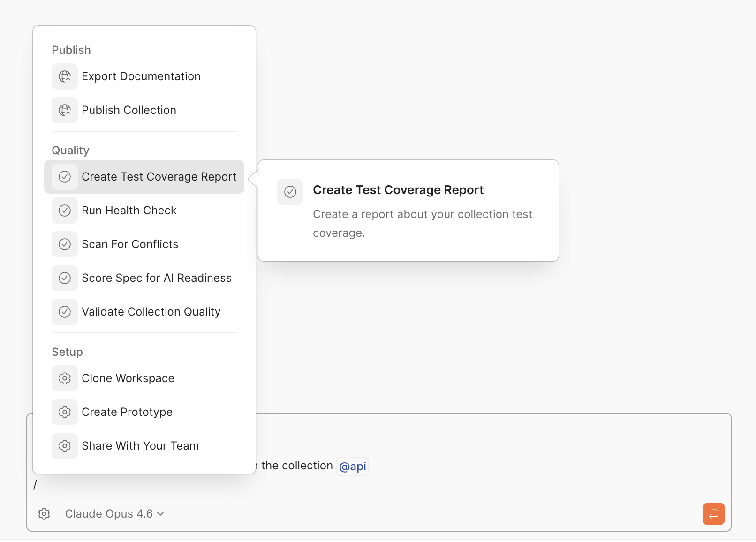Pick Create Test Coverage Report in the list
This screenshot has height=542, width=756.
pyautogui.click(x=144, y=177)
